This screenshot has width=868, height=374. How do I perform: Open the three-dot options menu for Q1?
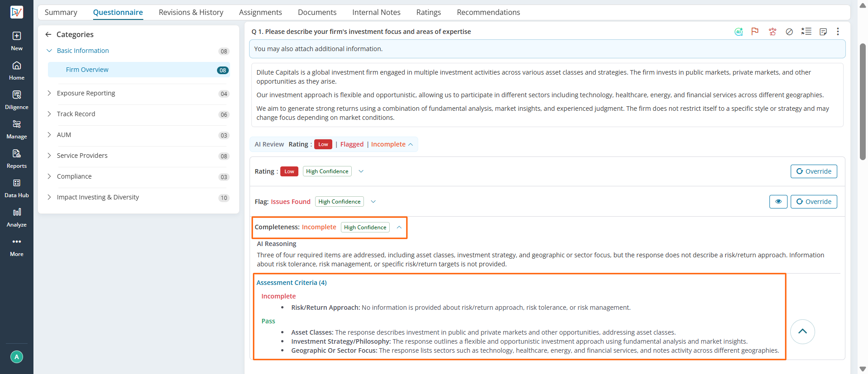coord(838,31)
